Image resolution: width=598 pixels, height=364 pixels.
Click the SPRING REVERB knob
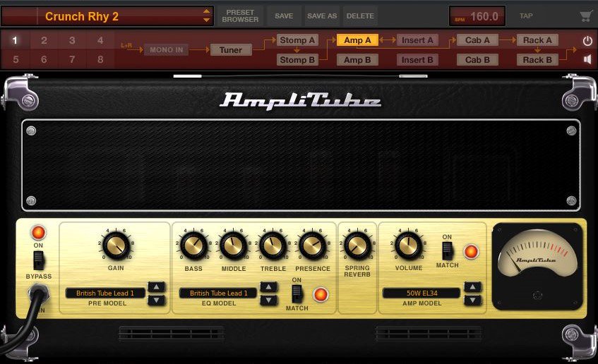tap(357, 245)
